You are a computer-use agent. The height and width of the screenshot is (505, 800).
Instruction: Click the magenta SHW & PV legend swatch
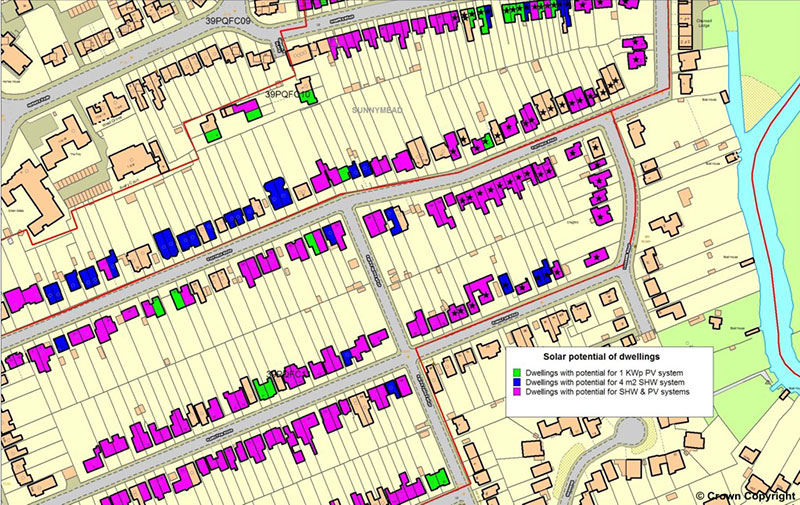[x=516, y=391]
